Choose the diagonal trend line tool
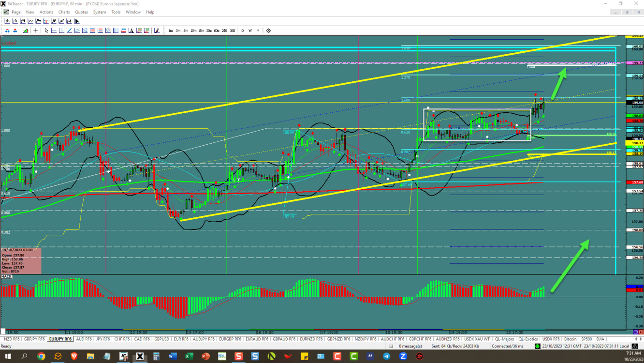 point(69,30)
